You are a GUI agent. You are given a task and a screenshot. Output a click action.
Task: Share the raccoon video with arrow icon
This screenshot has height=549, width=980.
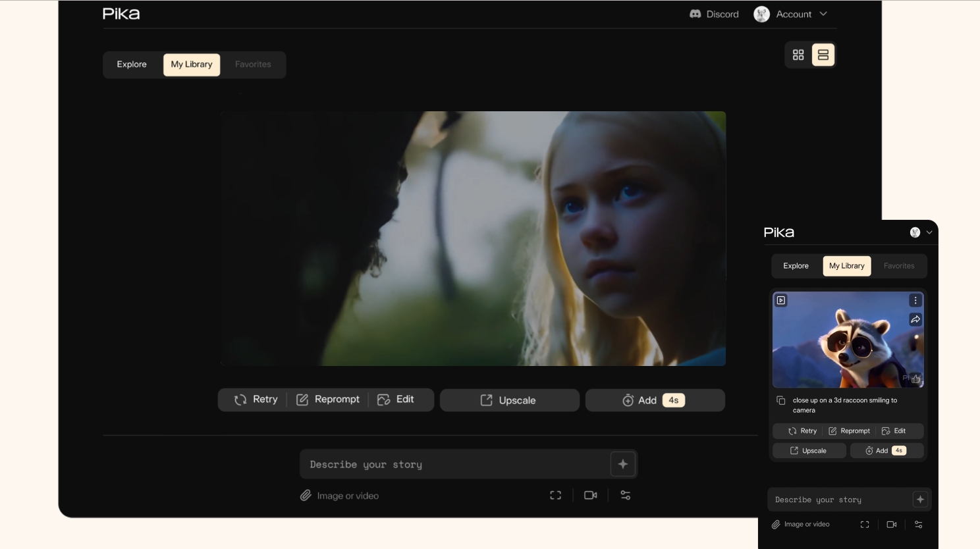(x=915, y=319)
